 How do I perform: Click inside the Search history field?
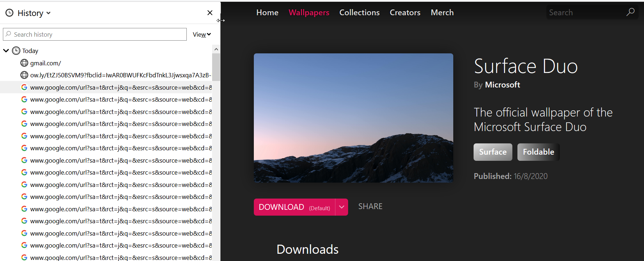click(95, 34)
